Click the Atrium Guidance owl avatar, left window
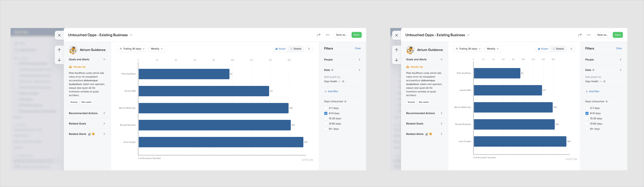644x187 pixels. click(73, 50)
